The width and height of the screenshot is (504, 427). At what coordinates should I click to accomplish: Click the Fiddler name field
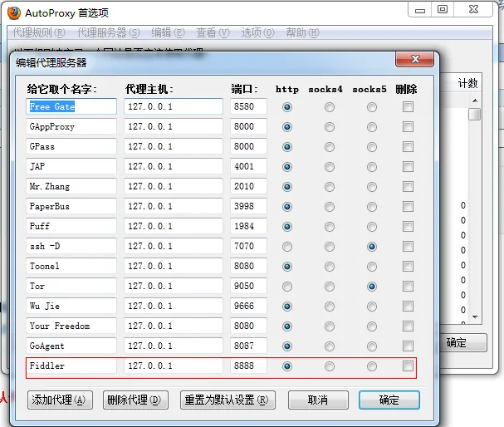71,366
